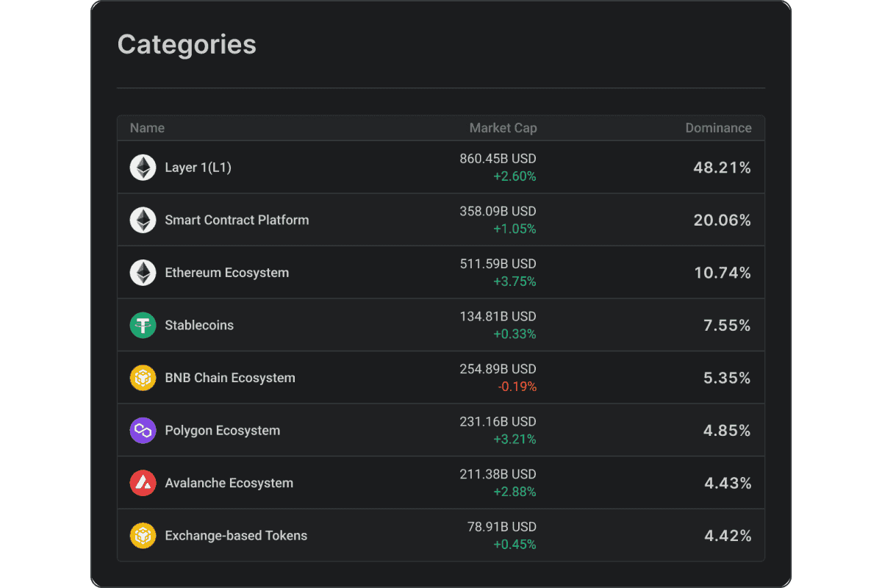Image resolution: width=882 pixels, height=588 pixels.
Task: Click the Avalanche Ecosystem icon
Action: point(143,483)
